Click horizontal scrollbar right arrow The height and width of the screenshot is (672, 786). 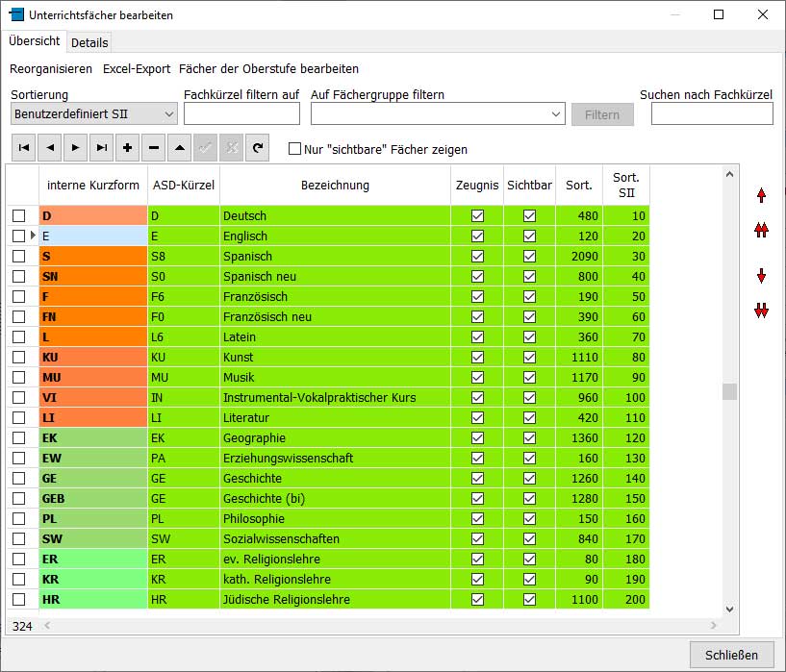click(x=713, y=626)
